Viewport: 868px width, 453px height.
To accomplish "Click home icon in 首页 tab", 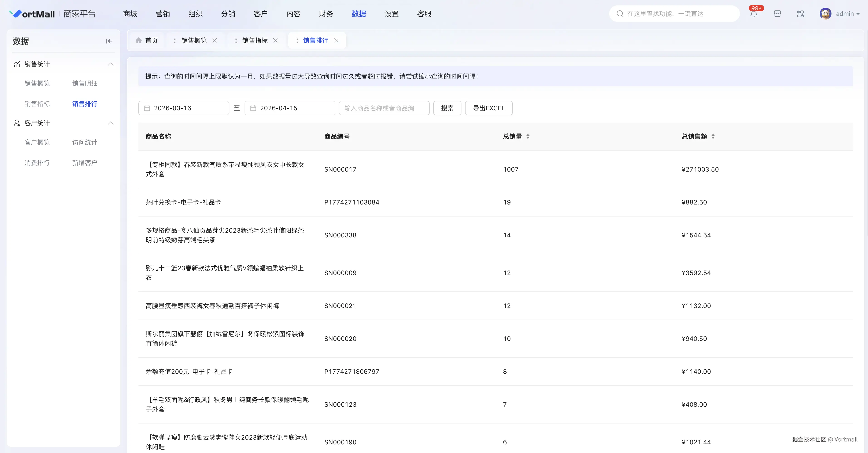I will click(138, 40).
